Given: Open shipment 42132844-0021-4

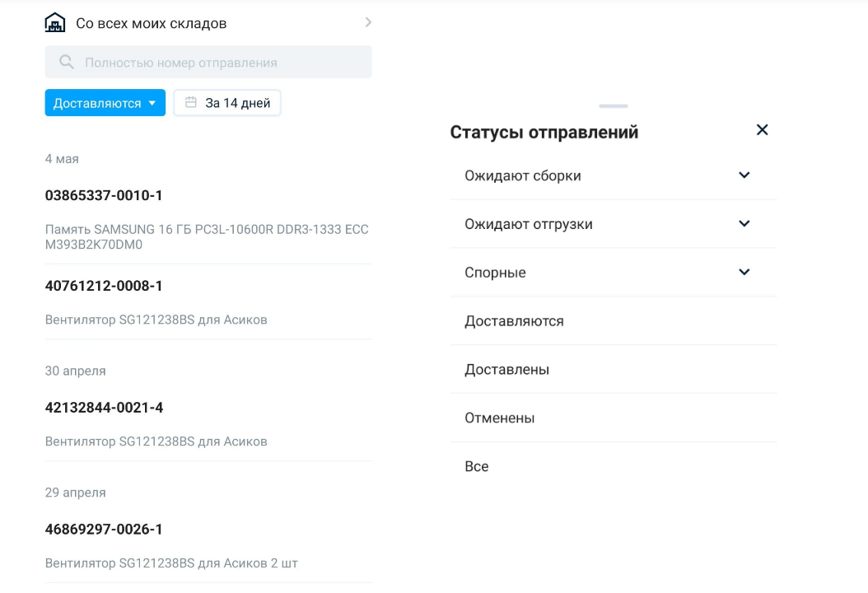Looking at the screenshot, I should 104,408.
